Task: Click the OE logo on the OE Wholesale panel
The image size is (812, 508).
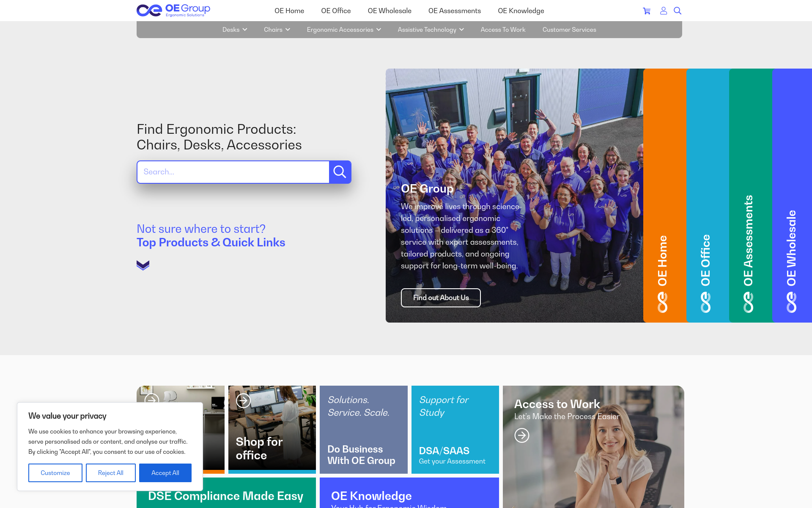Action: 791,302
